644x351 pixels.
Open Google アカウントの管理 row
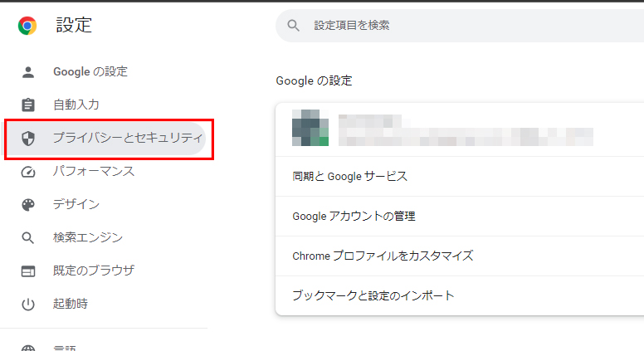460,217
